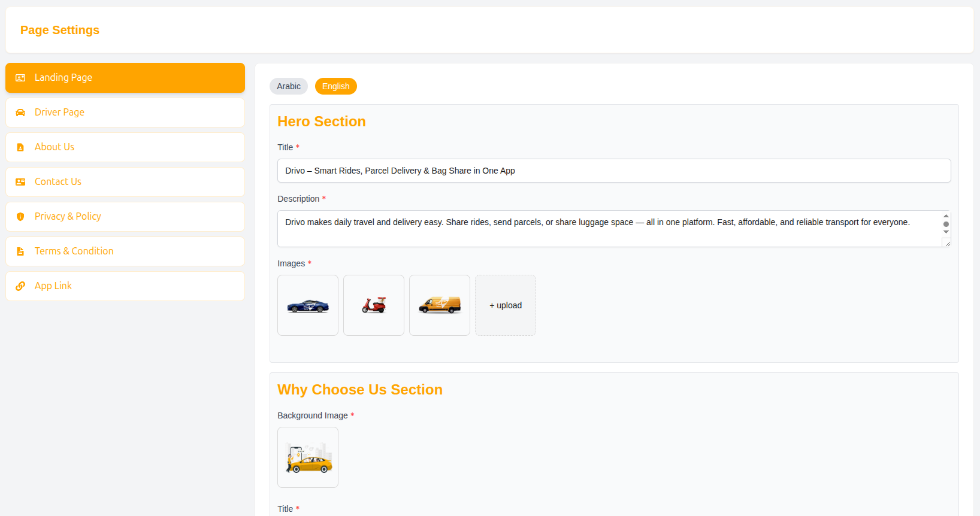This screenshot has height=516, width=980.
Task: Click the chain link icon beside App Link
Action: pyautogui.click(x=20, y=286)
